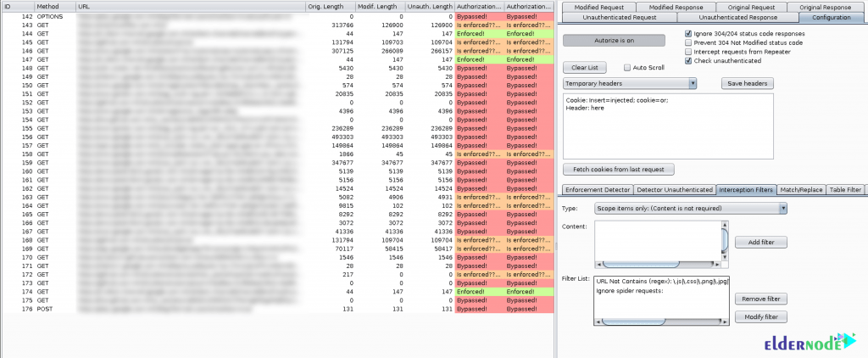Open the Temporary headers dropdown
This screenshot has width=868, height=358.
(x=630, y=83)
